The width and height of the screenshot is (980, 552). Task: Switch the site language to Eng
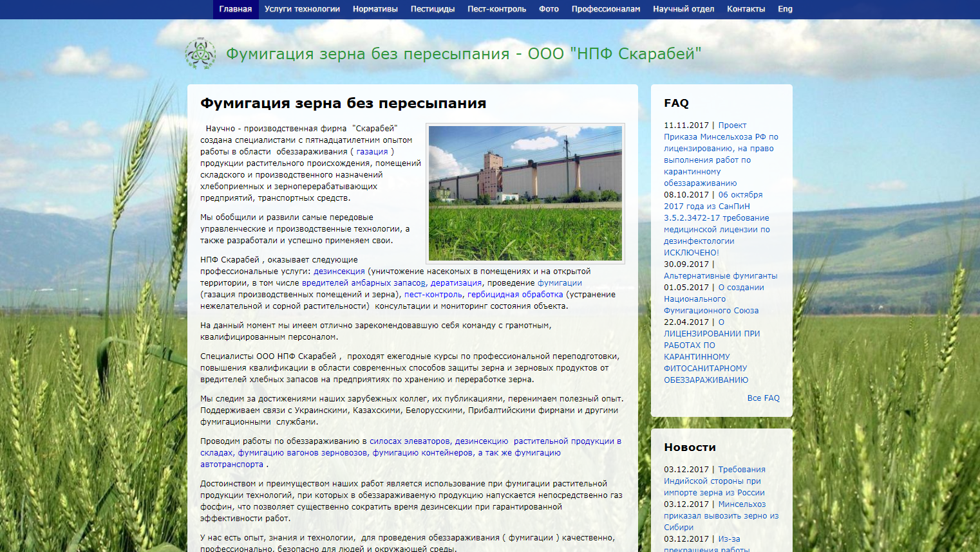coord(785,9)
